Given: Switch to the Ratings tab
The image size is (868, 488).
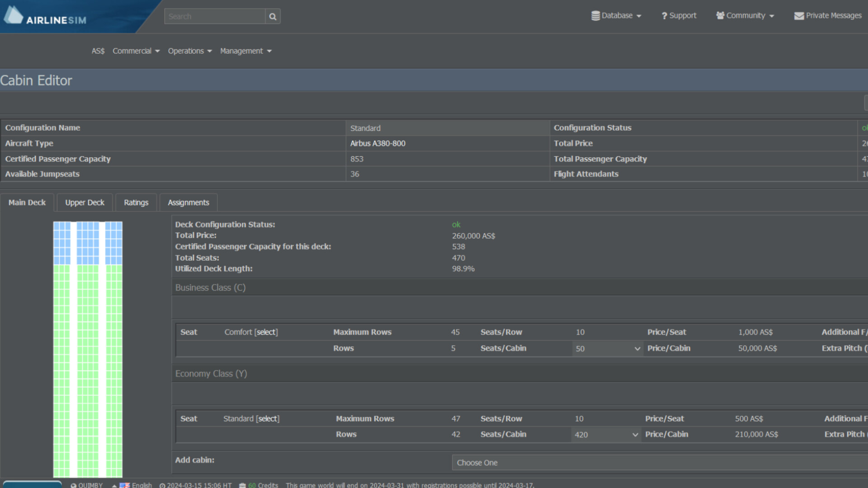Looking at the screenshot, I should pos(136,202).
